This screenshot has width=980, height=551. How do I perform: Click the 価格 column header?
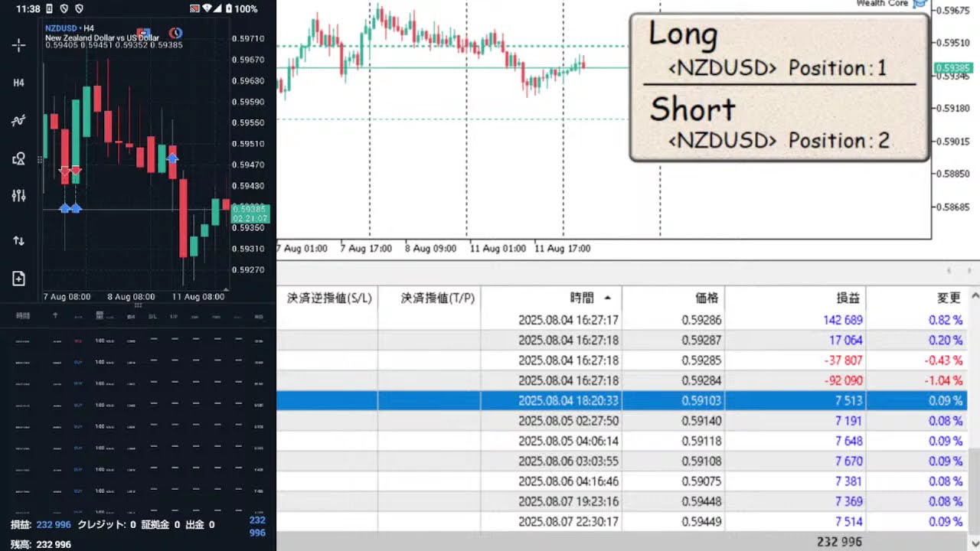pos(706,298)
